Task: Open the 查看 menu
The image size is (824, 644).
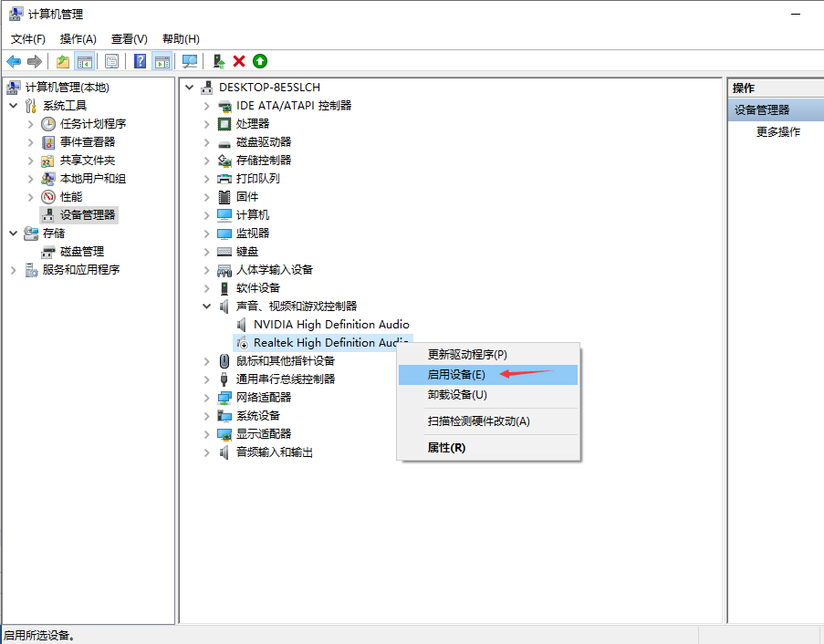Action: coord(128,38)
